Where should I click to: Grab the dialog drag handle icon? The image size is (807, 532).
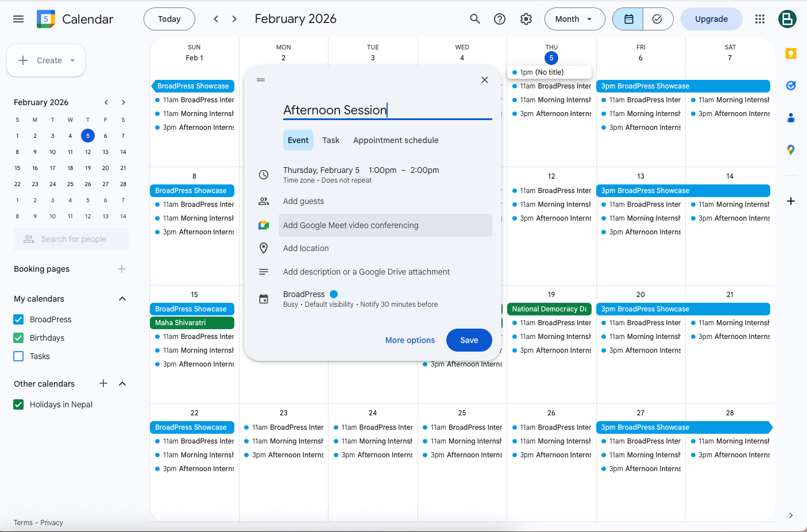(x=261, y=80)
